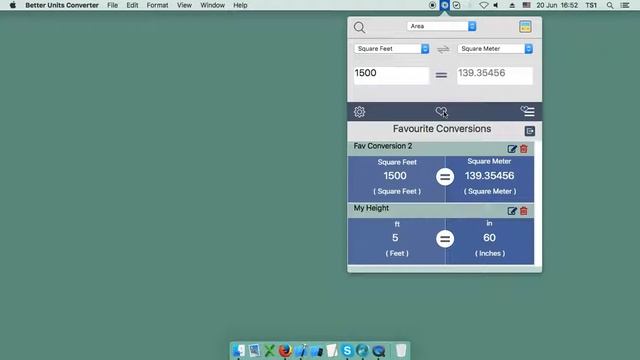Image resolution: width=640 pixels, height=360 pixels.
Task: Open Notification Center icon
Action: pos(625,5)
